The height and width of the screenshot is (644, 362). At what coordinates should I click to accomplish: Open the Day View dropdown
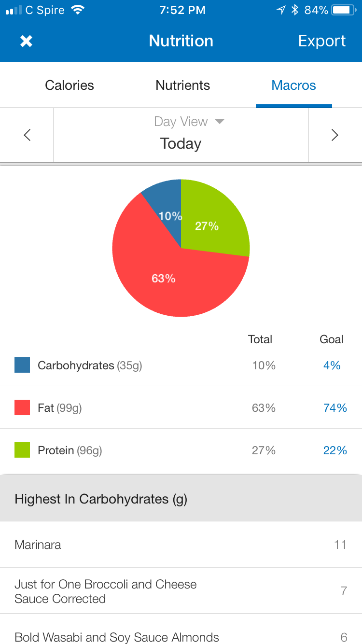[189, 122]
